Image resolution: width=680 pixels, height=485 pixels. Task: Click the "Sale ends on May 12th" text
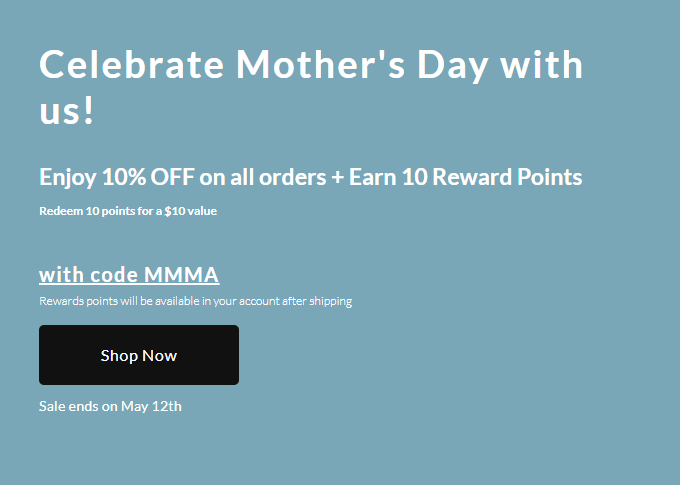point(110,406)
